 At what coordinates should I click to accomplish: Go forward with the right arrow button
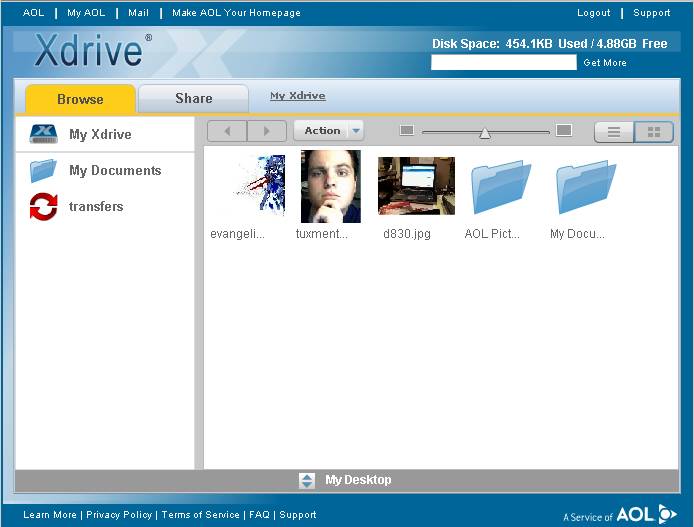tap(266, 131)
